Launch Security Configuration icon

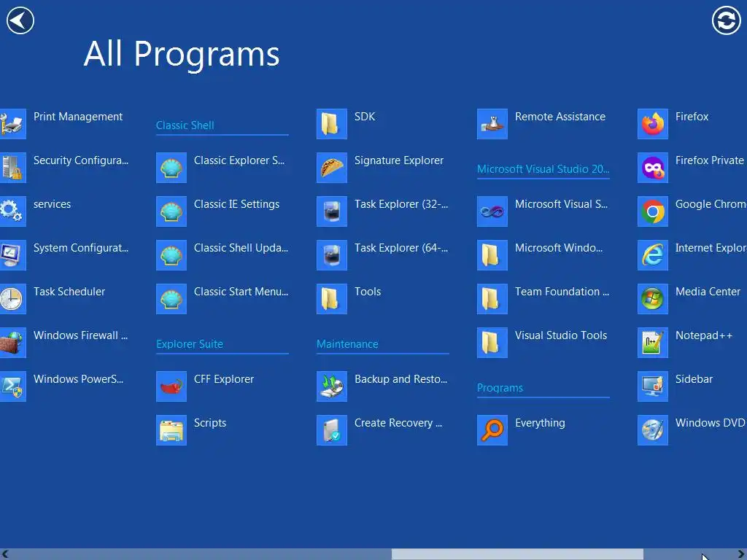pyautogui.click(x=13, y=168)
